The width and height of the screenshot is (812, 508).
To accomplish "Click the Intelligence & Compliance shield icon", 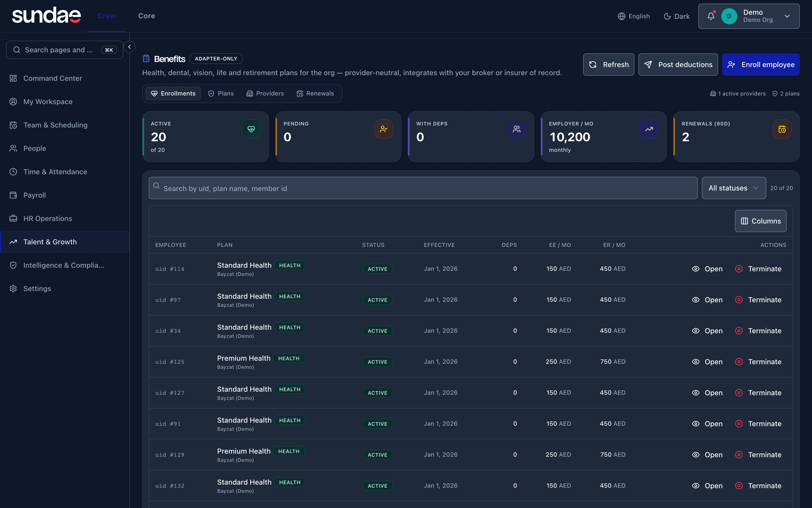I will click(x=13, y=265).
